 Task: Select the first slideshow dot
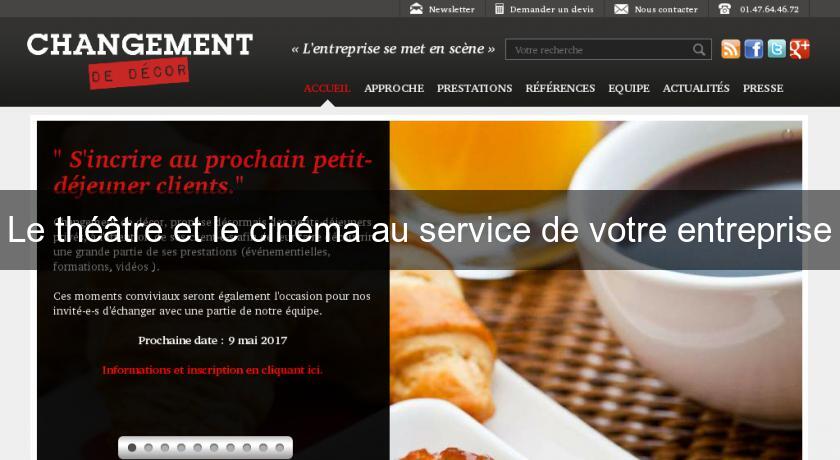(x=132, y=448)
